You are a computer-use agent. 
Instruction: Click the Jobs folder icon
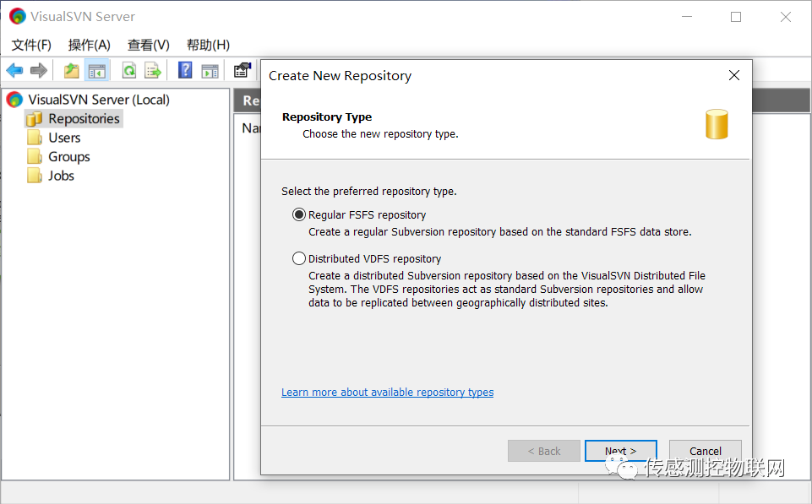point(34,176)
